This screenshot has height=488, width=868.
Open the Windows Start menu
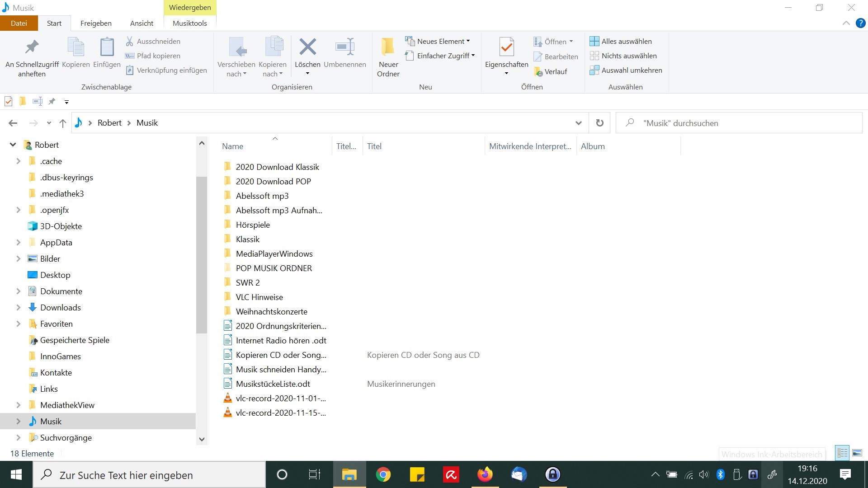(x=16, y=474)
